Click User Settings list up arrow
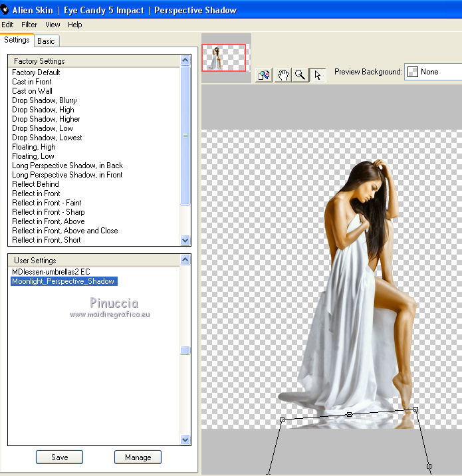 (x=185, y=259)
